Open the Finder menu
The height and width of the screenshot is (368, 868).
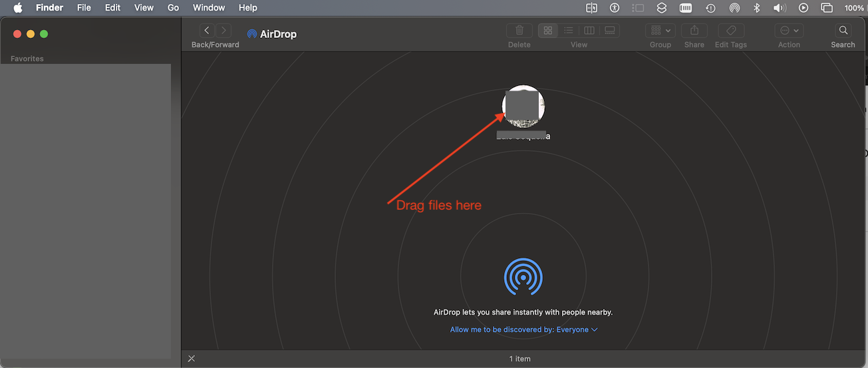pos(50,8)
